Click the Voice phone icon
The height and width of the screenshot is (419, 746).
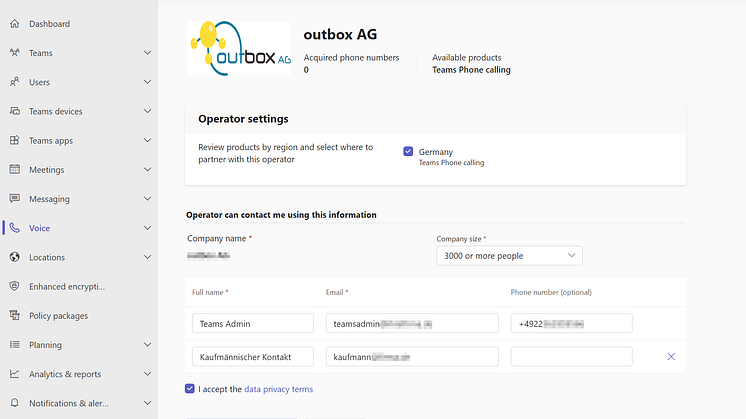pyautogui.click(x=15, y=228)
